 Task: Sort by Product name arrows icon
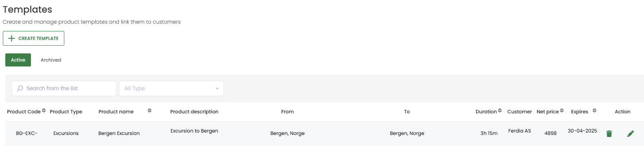pos(149,110)
